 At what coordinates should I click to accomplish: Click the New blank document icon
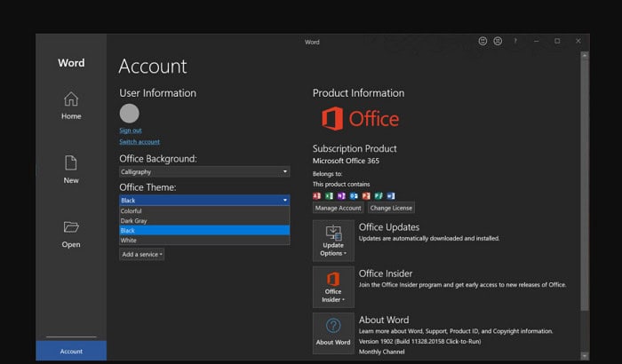pos(71,163)
